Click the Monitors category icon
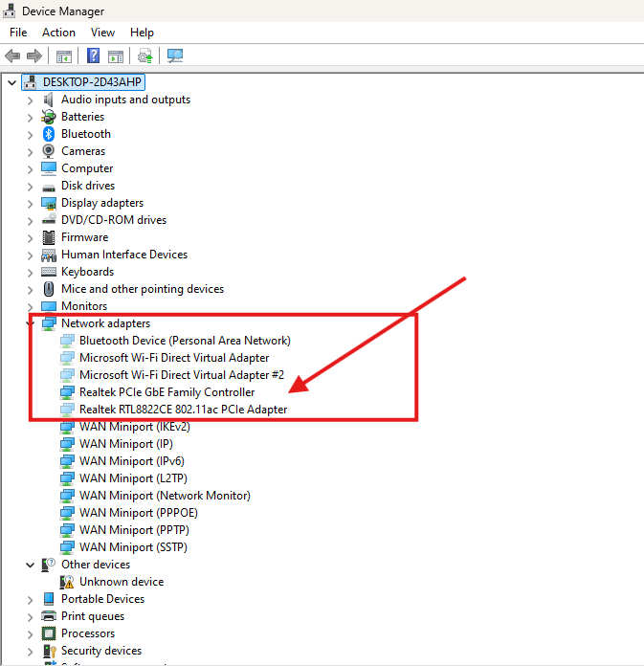 [x=49, y=306]
